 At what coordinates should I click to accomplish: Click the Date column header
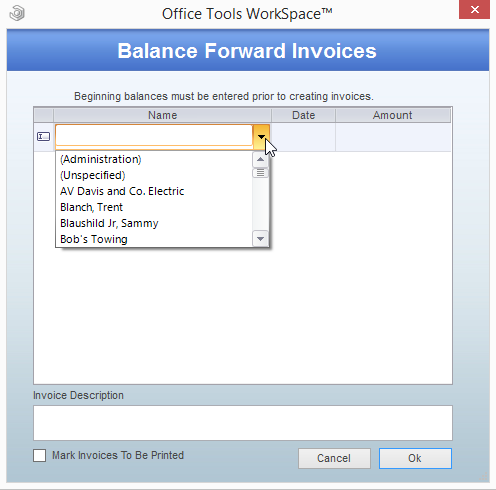click(x=303, y=115)
